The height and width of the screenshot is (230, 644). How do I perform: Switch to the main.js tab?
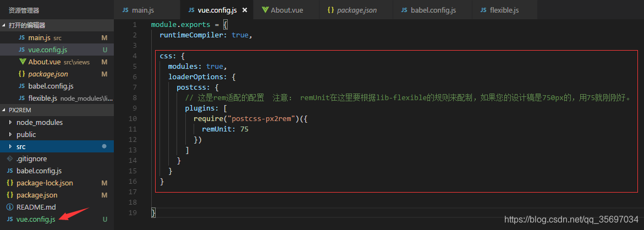147,10
